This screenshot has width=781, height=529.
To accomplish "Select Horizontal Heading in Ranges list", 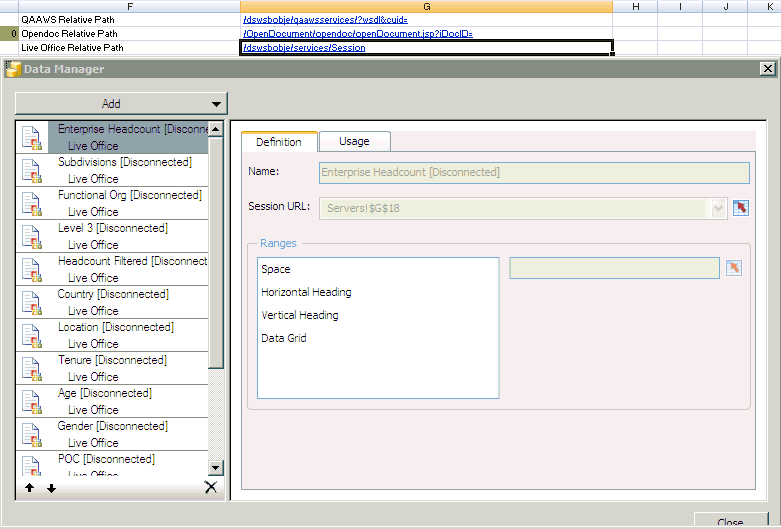I will pos(306,292).
